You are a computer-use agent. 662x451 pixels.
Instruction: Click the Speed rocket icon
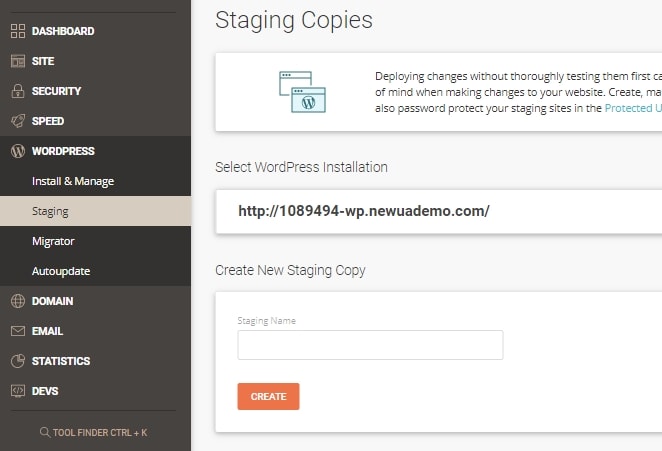[x=18, y=121]
